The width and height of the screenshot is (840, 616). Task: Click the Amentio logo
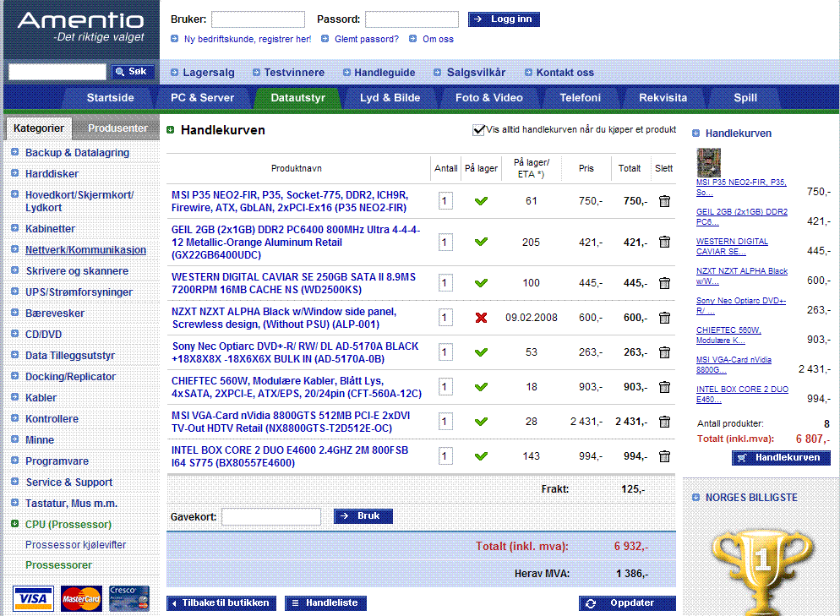[81, 26]
